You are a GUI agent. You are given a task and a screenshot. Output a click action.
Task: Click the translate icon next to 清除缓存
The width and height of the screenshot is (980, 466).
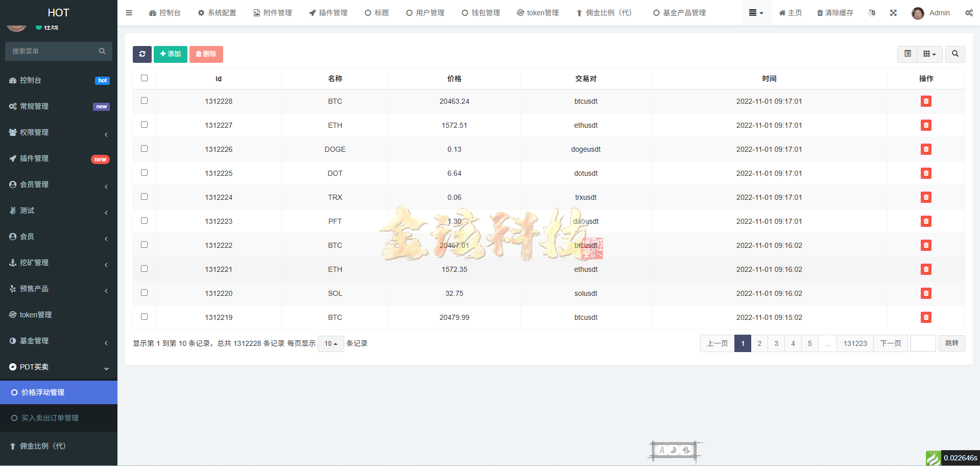click(872, 12)
